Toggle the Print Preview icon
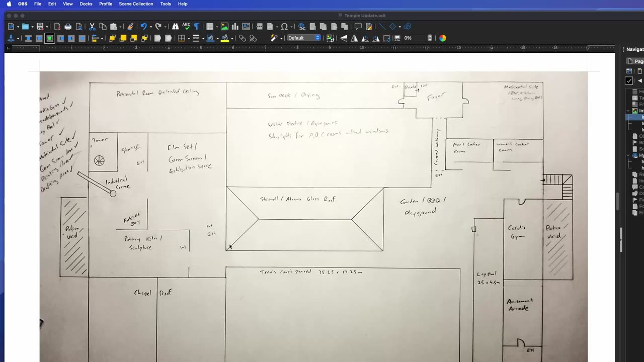This screenshot has height=362, width=644. point(79,26)
